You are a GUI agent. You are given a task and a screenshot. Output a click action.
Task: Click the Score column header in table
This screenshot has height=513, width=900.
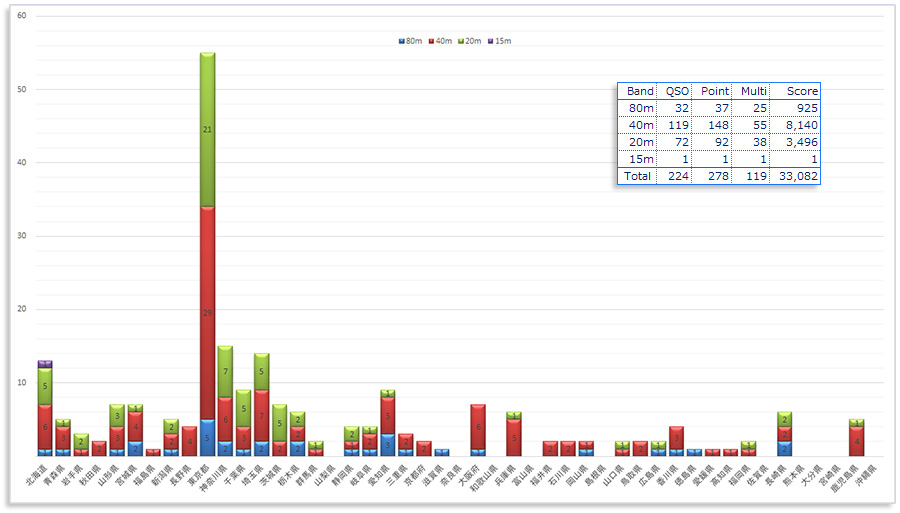801,91
